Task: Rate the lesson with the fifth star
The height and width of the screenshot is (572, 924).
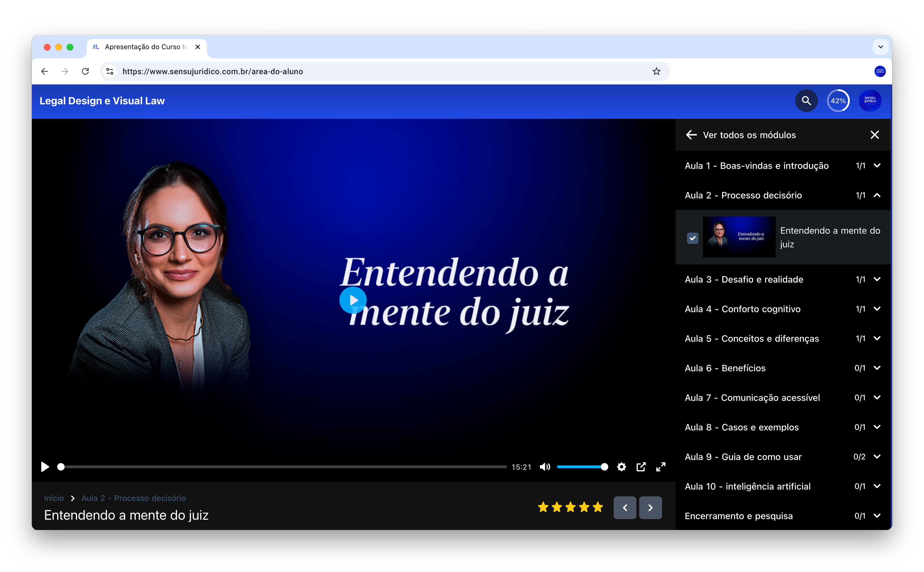Action: click(597, 507)
